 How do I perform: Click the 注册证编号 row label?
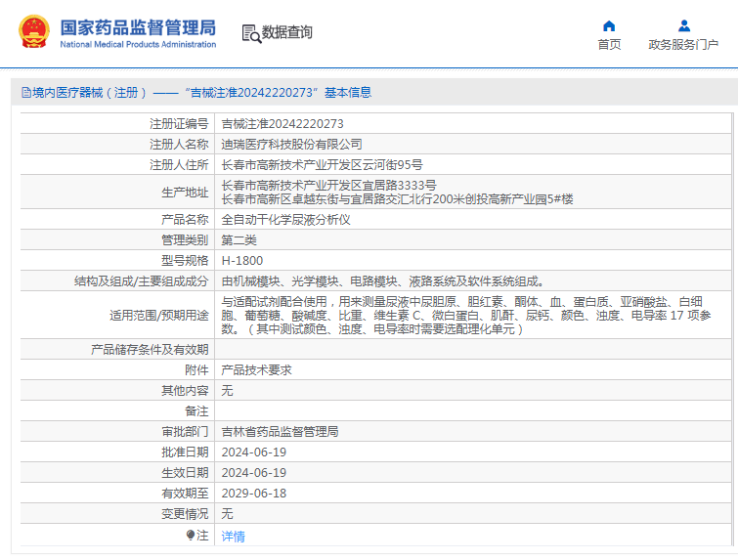[179, 124]
